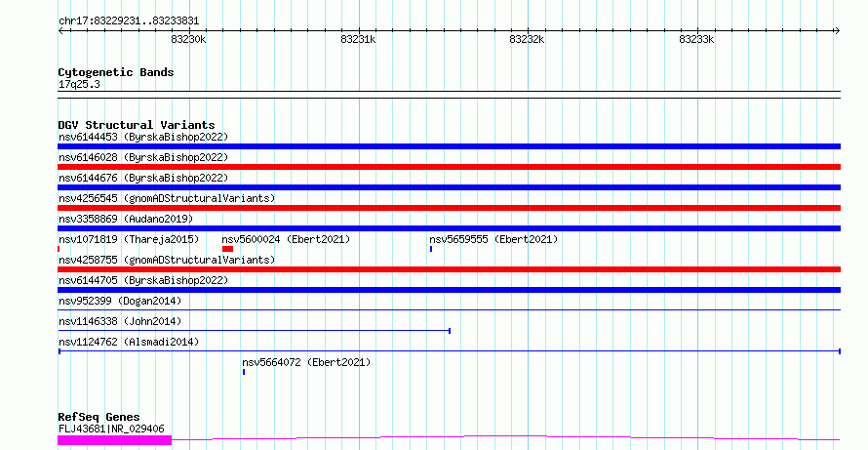Click the DGV Structural Variants track title

(x=137, y=125)
